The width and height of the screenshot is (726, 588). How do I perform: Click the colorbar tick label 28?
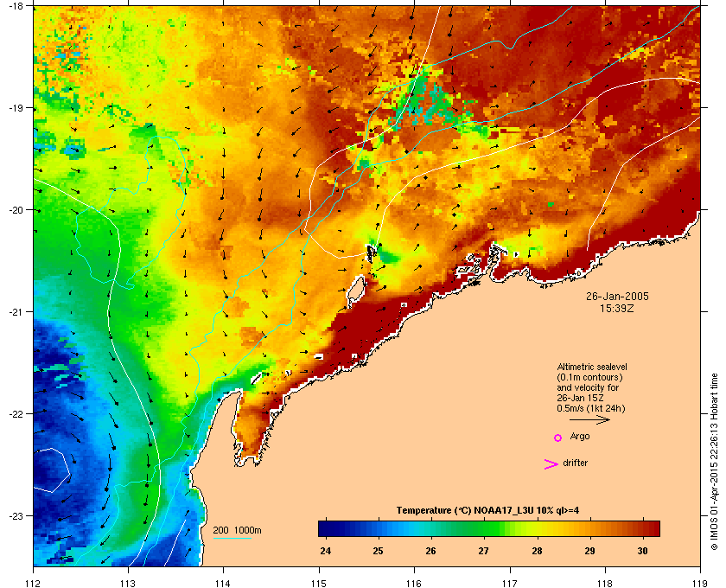[537, 551]
